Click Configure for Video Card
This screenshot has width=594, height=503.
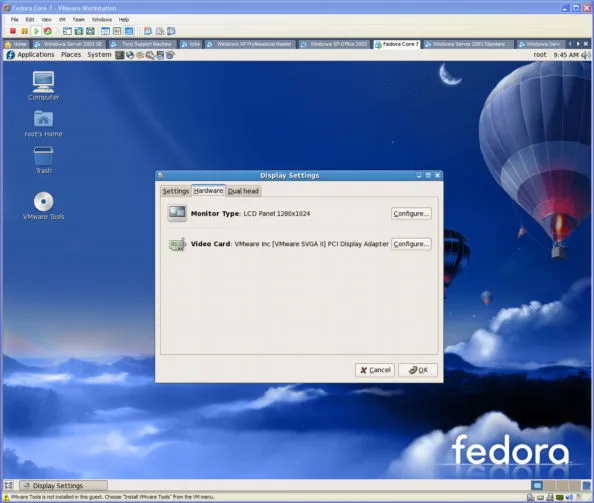tap(411, 244)
